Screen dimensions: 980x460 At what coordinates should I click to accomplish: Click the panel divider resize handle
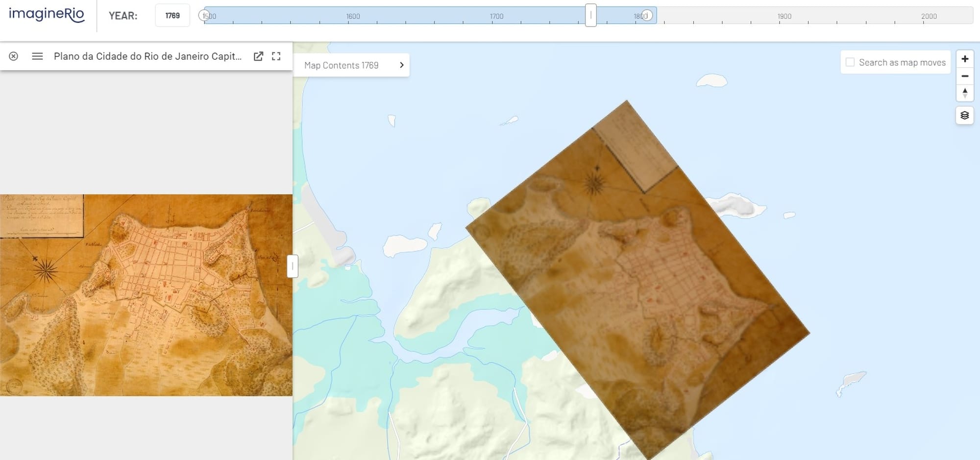293,266
